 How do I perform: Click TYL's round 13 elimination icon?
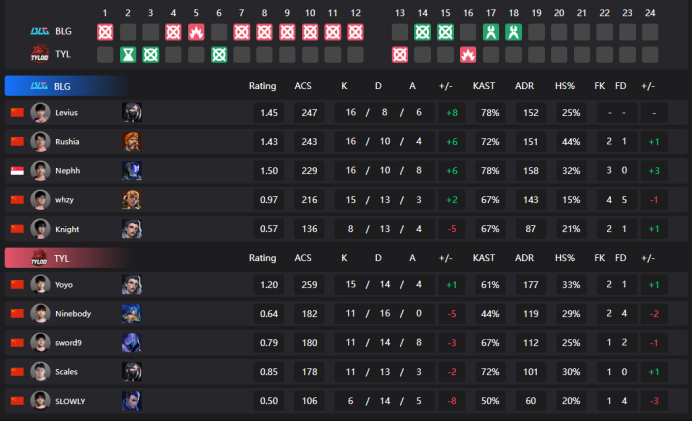(400, 55)
